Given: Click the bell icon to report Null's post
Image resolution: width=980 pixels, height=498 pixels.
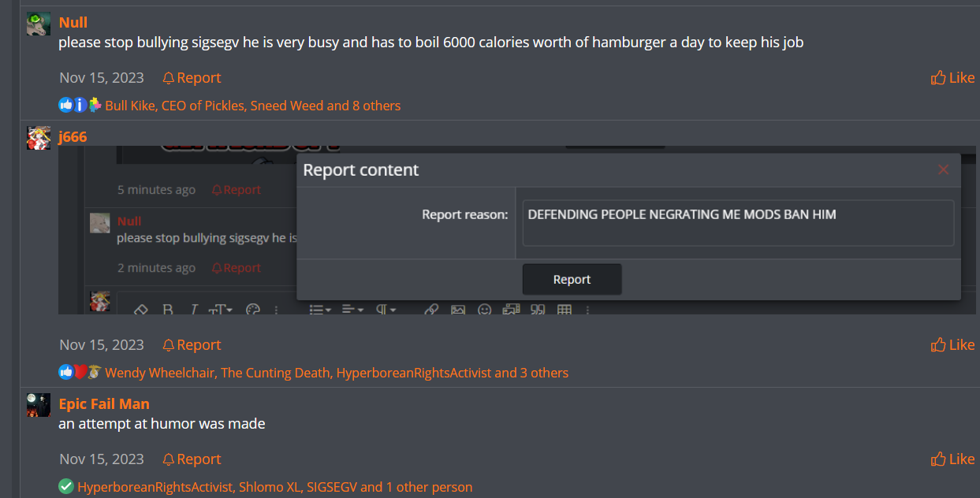Looking at the screenshot, I should pyautogui.click(x=168, y=78).
